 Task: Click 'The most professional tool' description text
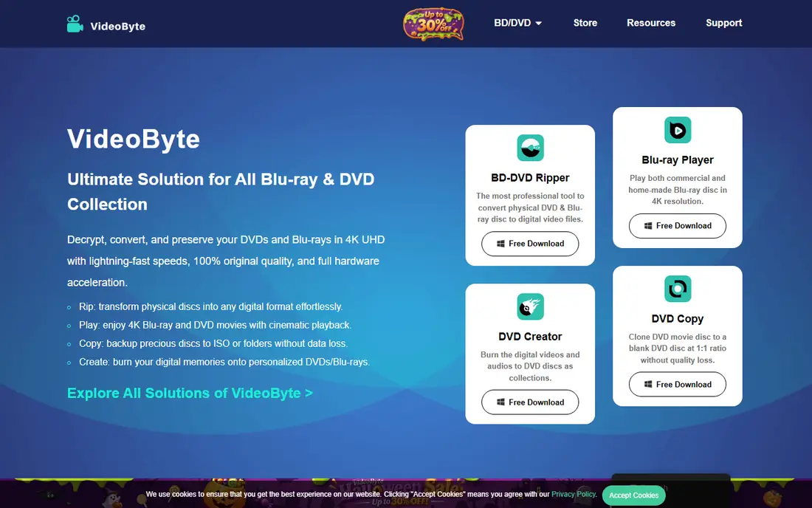pyautogui.click(x=530, y=207)
